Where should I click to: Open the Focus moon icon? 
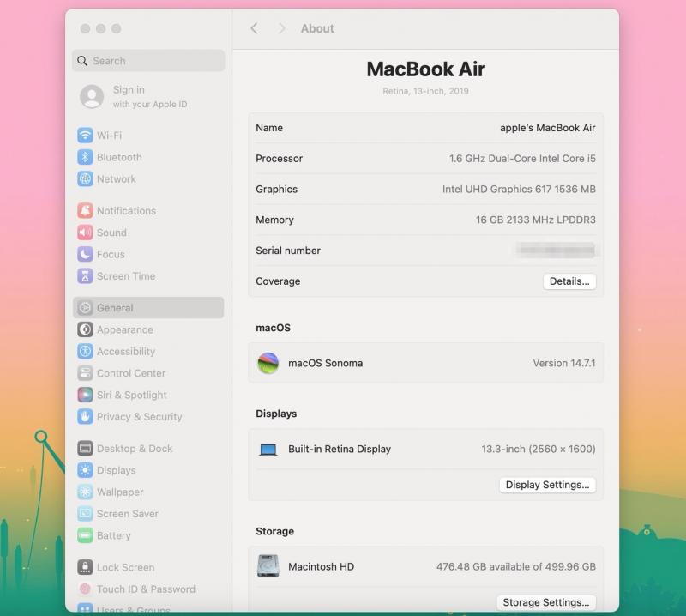pyautogui.click(x=85, y=254)
